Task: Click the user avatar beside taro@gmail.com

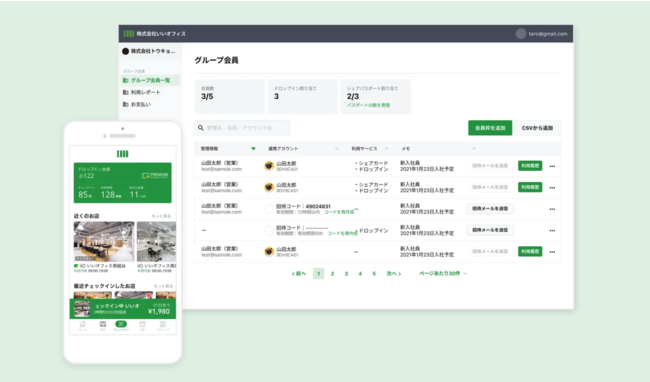Action: point(521,34)
